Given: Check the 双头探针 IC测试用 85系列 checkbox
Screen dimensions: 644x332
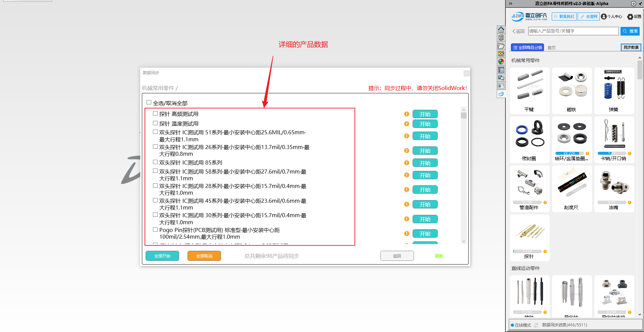Looking at the screenshot, I should coord(155,162).
